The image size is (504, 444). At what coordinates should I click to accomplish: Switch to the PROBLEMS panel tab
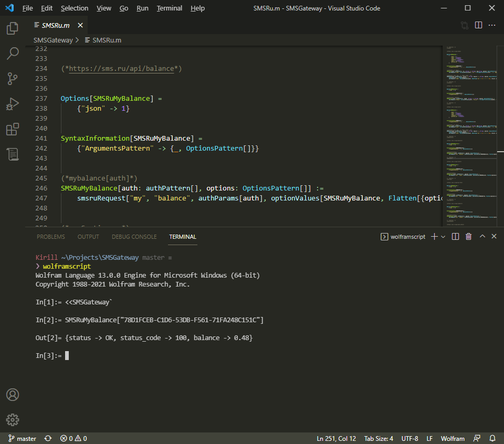(51, 237)
